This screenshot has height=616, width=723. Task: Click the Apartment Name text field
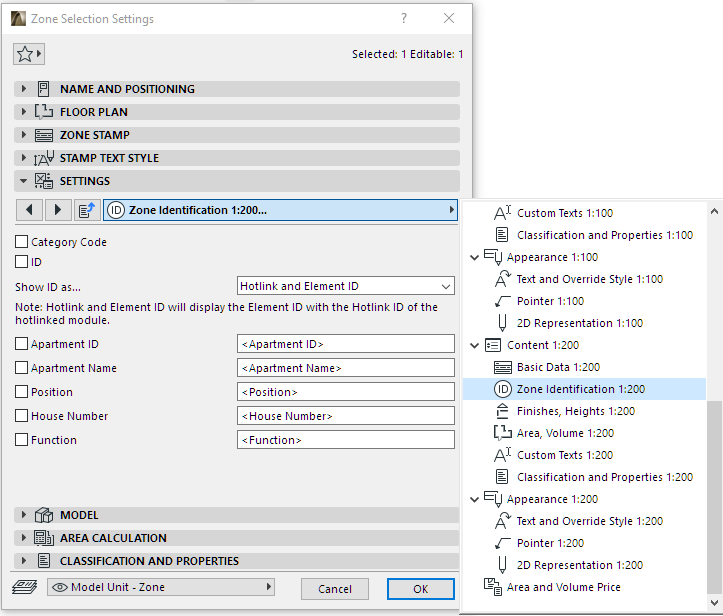[346, 368]
